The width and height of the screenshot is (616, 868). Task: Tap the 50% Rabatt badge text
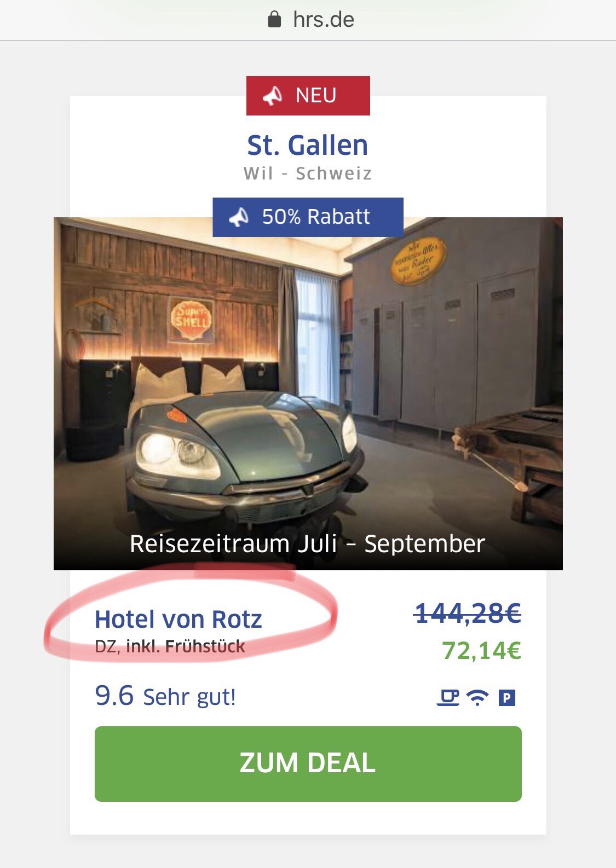pyautogui.click(x=316, y=217)
